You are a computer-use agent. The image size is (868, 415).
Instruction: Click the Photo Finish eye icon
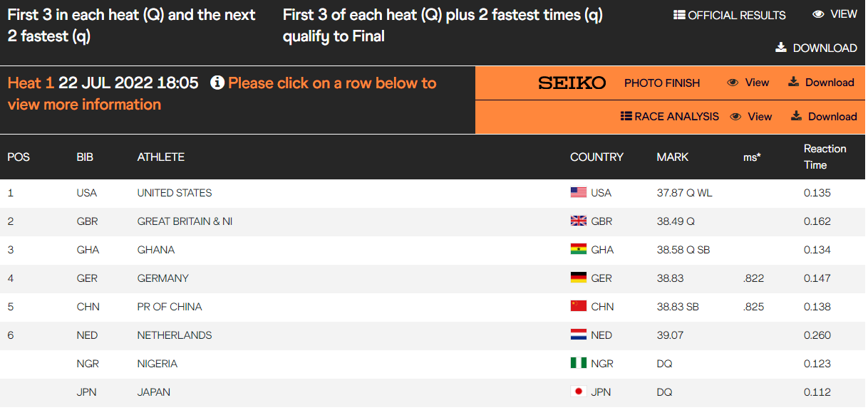pyautogui.click(x=733, y=83)
